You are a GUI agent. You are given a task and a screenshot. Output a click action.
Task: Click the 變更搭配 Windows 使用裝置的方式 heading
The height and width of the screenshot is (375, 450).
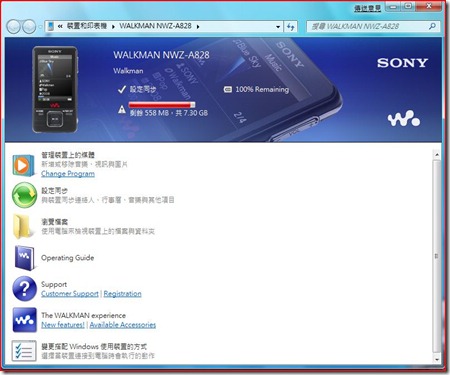point(94,347)
